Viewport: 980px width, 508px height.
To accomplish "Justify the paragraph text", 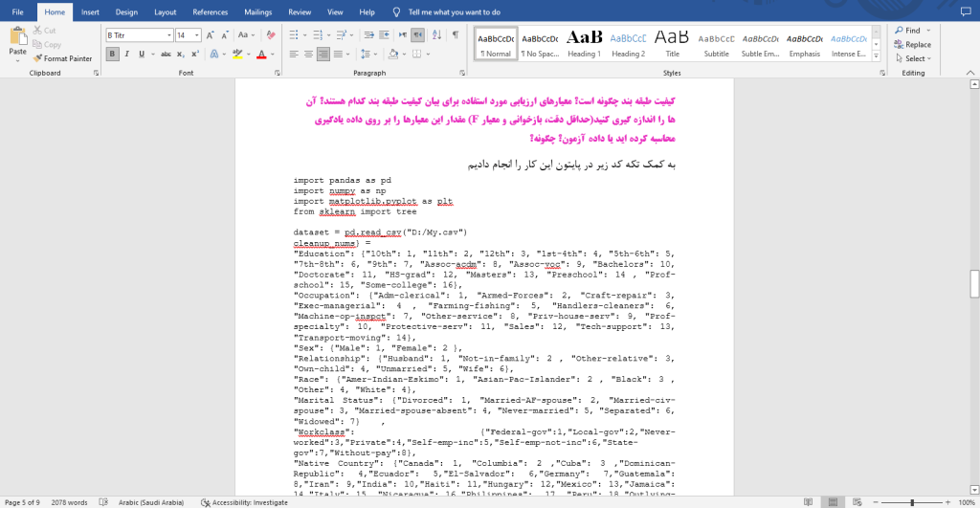I will [x=338, y=55].
